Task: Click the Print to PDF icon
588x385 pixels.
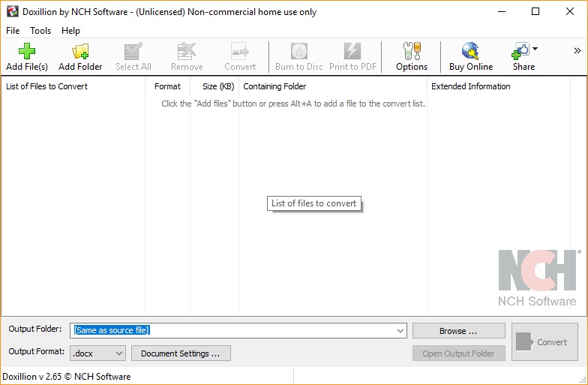Action: [x=352, y=51]
